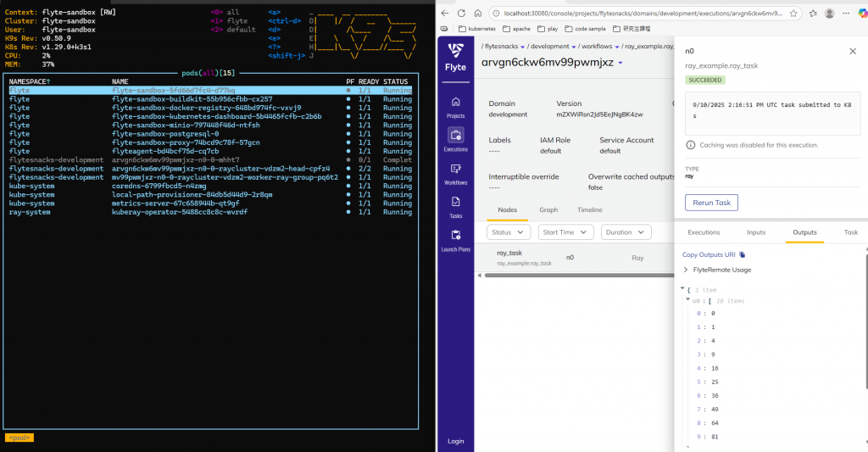Select the Outputs tab
This screenshot has width=868, height=452.
coord(804,232)
